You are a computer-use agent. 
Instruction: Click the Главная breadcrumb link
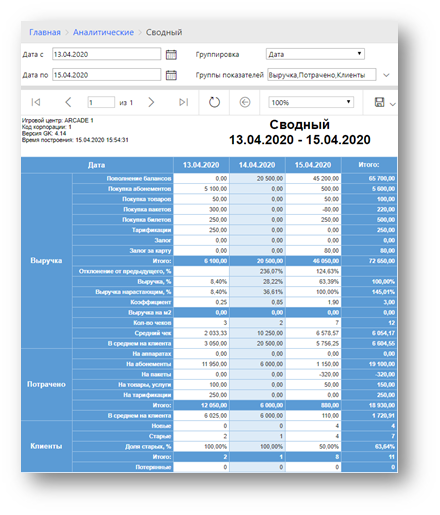tap(45, 32)
